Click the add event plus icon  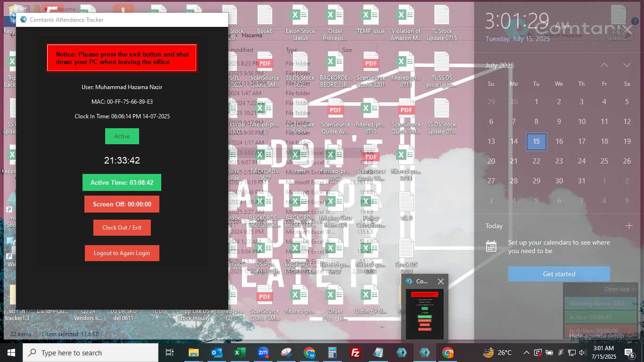(629, 226)
